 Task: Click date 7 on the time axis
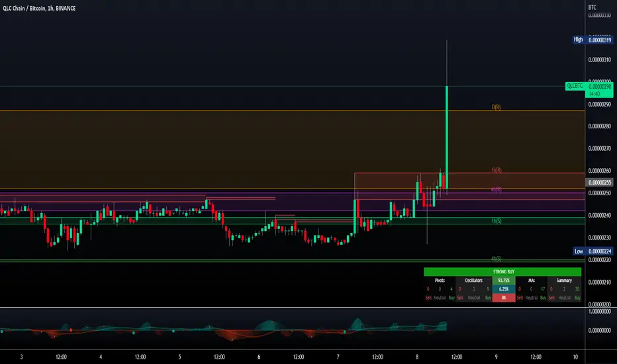pos(338,357)
